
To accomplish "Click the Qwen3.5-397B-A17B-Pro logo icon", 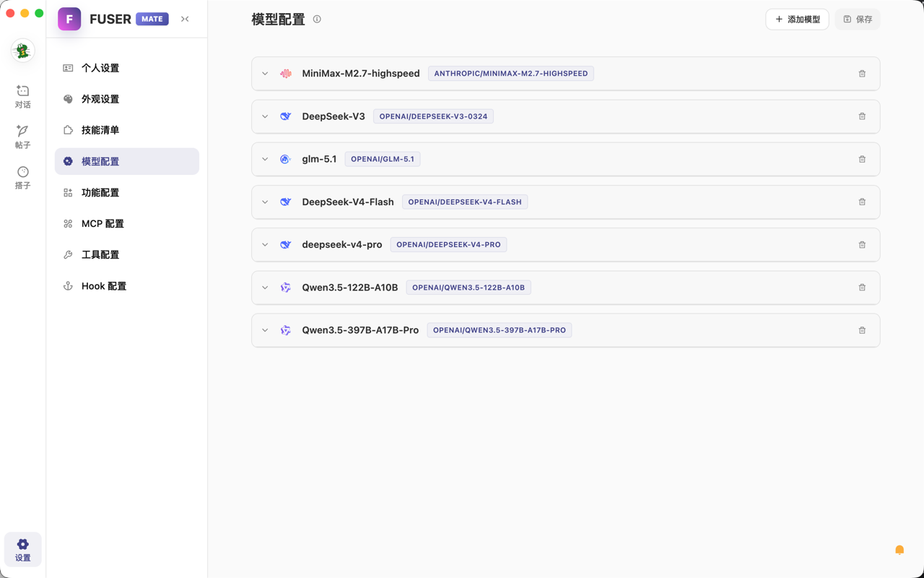I will point(286,330).
